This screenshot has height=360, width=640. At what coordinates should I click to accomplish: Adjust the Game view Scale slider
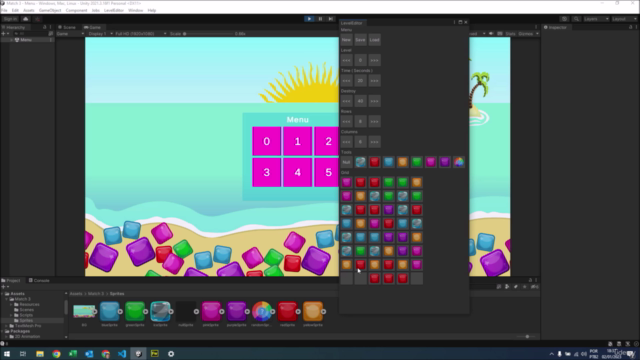[x=208, y=34]
